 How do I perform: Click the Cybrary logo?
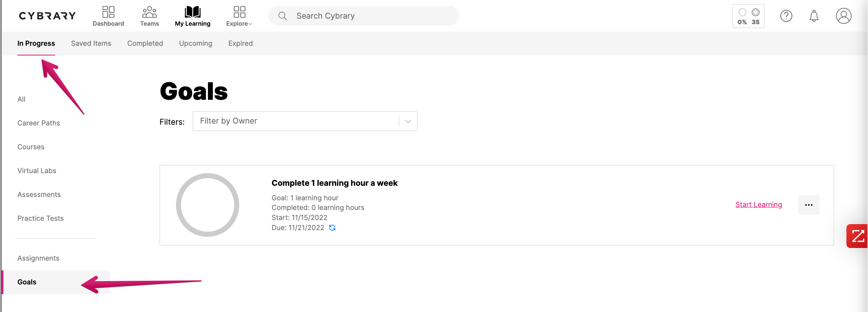pos(47,16)
